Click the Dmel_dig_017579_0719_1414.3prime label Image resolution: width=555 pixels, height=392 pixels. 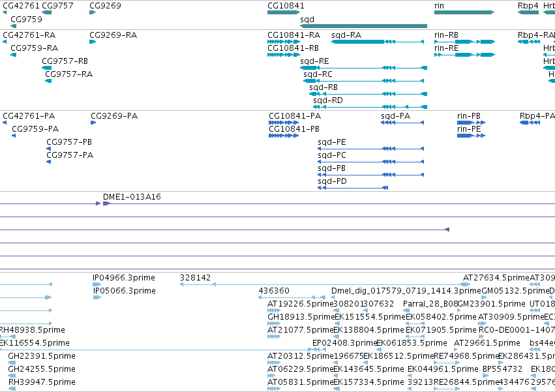click(x=406, y=291)
